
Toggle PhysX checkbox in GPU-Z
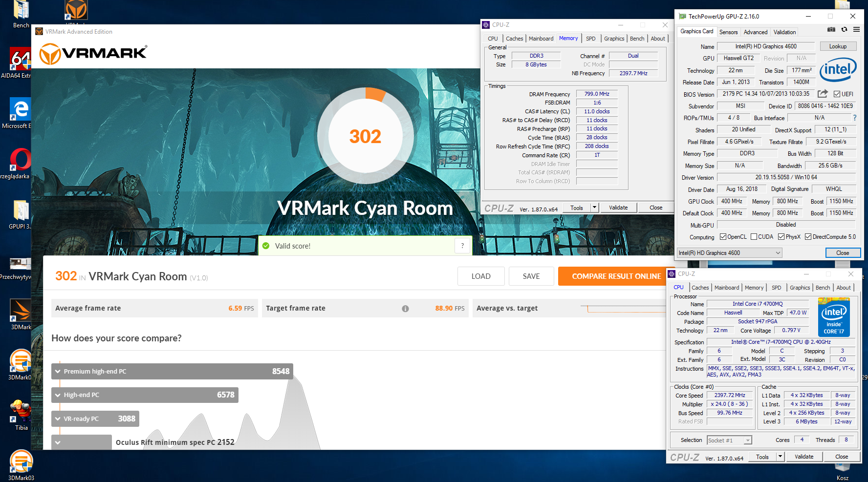(781, 237)
